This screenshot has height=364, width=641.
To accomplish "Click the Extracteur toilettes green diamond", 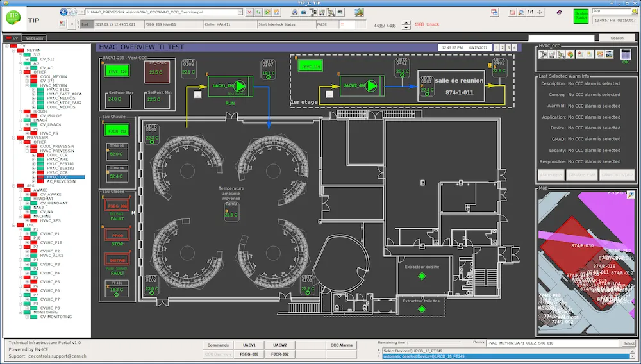I will [x=422, y=310].
